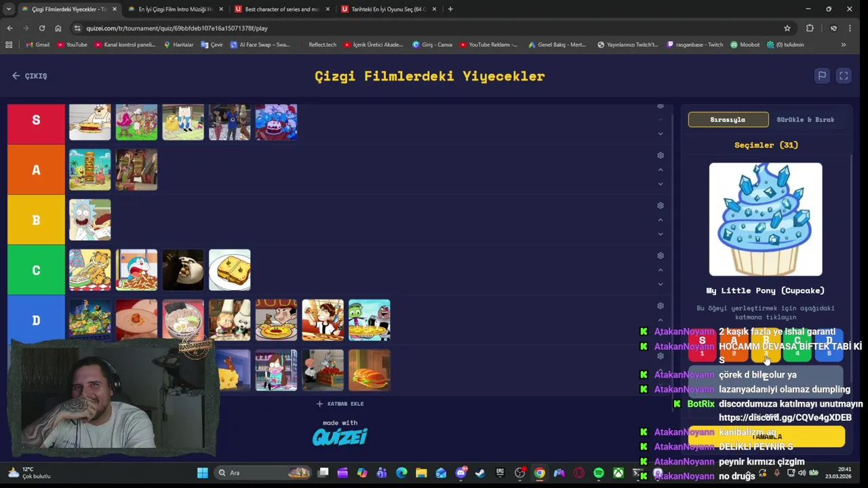Switch to Best character of series tab
This screenshot has width=868, height=488.
tap(282, 9)
